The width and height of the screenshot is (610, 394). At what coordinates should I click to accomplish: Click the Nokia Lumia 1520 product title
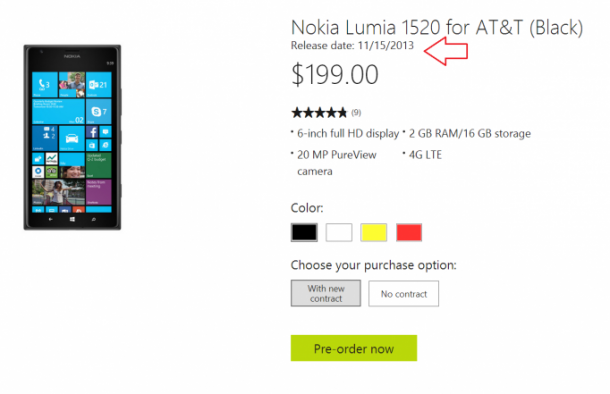point(437,28)
